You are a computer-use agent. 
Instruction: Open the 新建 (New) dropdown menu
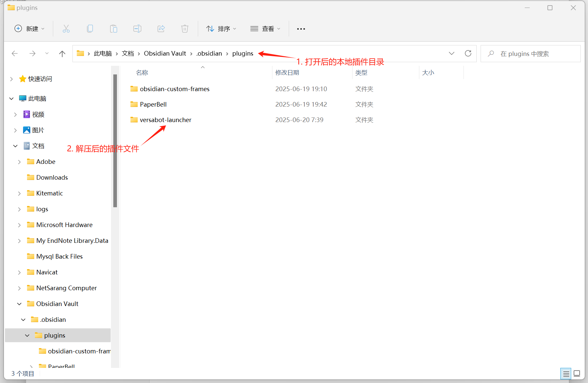pyautogui.click(x=29, y=29)
